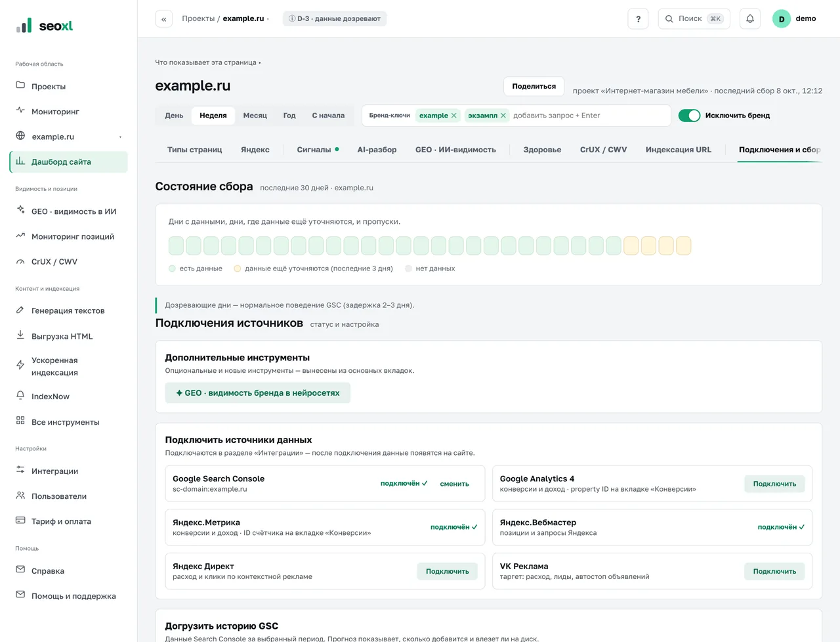The image size is (840, 642).
Task: Switch to AI-разбор tab
Action: pos(377,150)
